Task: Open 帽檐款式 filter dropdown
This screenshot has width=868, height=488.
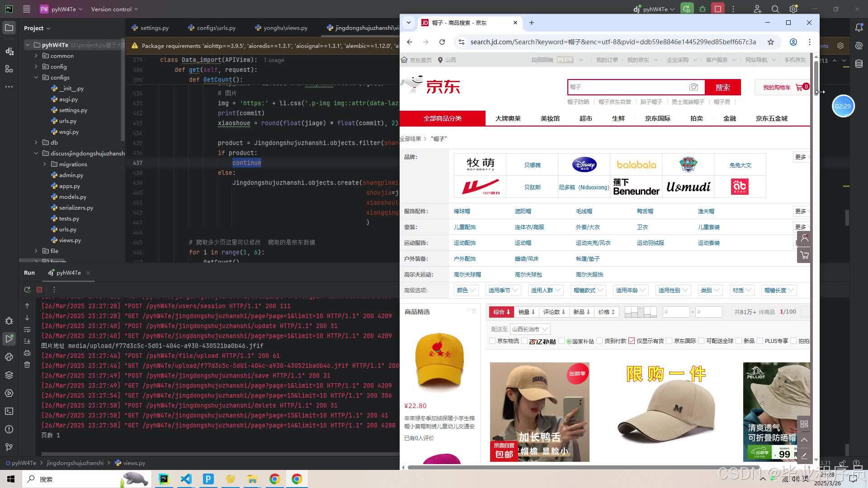Action: tap(588, 291)
